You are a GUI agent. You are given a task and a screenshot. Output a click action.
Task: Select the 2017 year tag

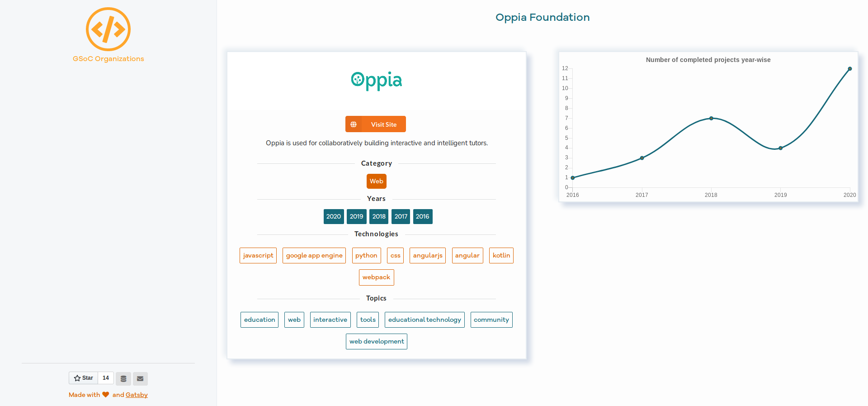pyautogui.click(x=401, y=216)
